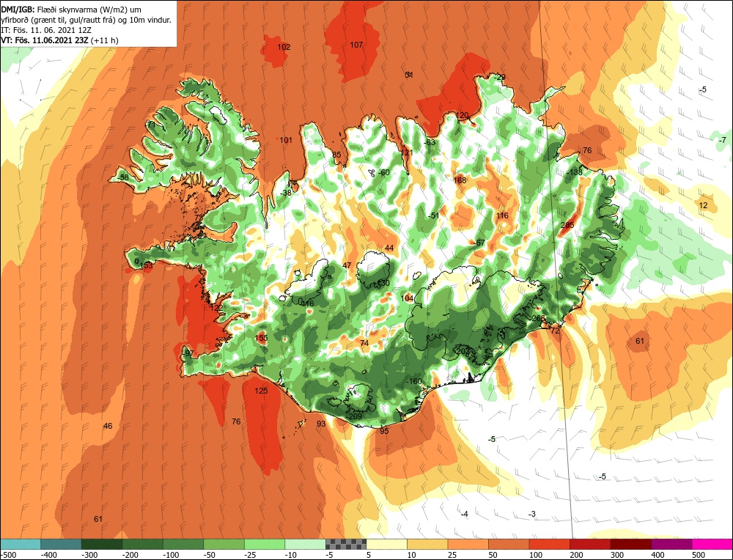
Task: Click the map value 285 in the east
Action: tap(567, 225)
